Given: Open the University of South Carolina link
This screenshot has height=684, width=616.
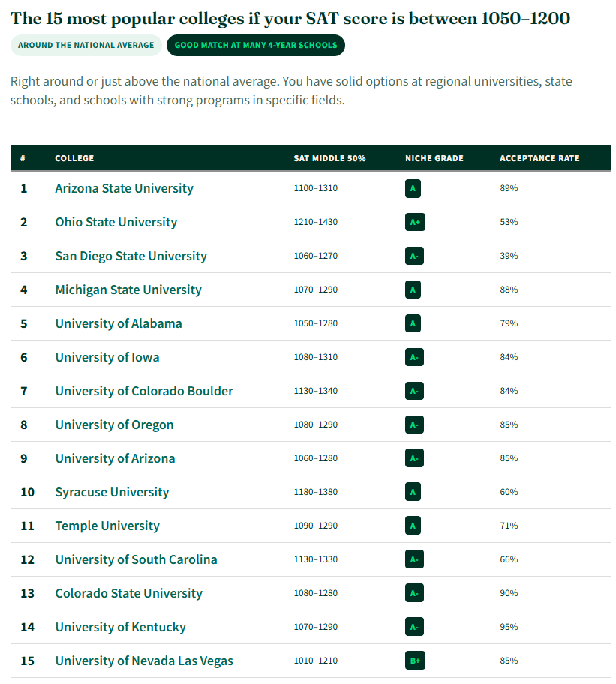Looking at the screenshot, I should tap(136, 559).
